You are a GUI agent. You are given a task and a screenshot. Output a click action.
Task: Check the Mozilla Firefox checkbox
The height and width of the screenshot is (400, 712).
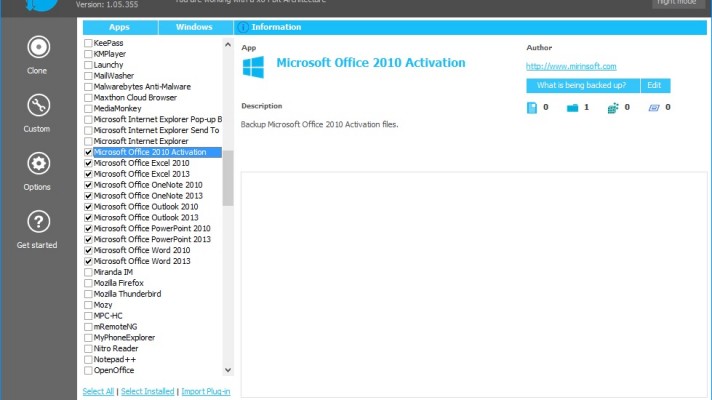point(88,283)
